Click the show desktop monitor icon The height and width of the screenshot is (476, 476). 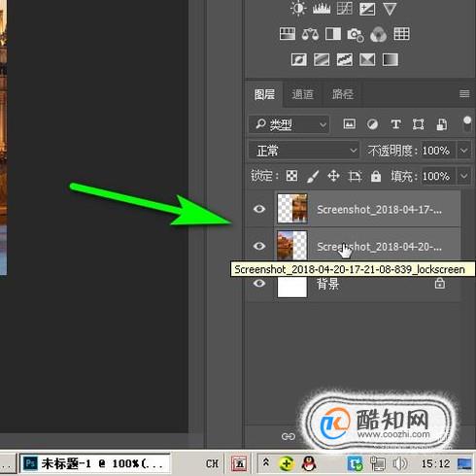point(464,463)
